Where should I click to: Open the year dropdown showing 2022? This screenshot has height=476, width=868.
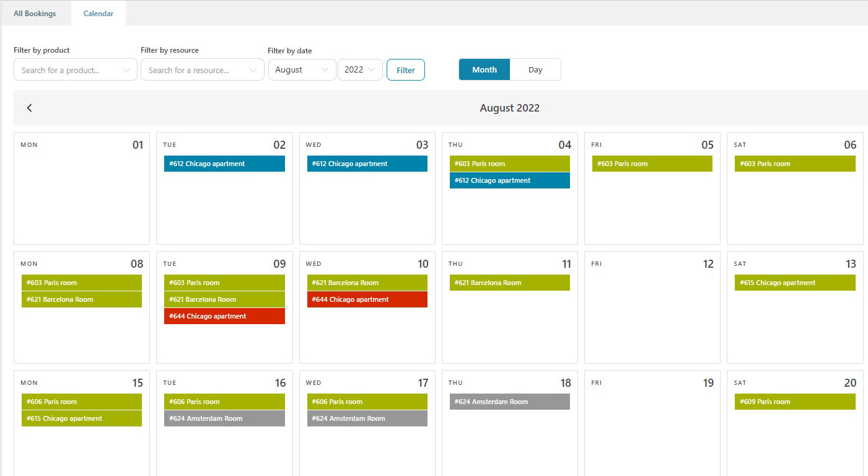(360, 70)
